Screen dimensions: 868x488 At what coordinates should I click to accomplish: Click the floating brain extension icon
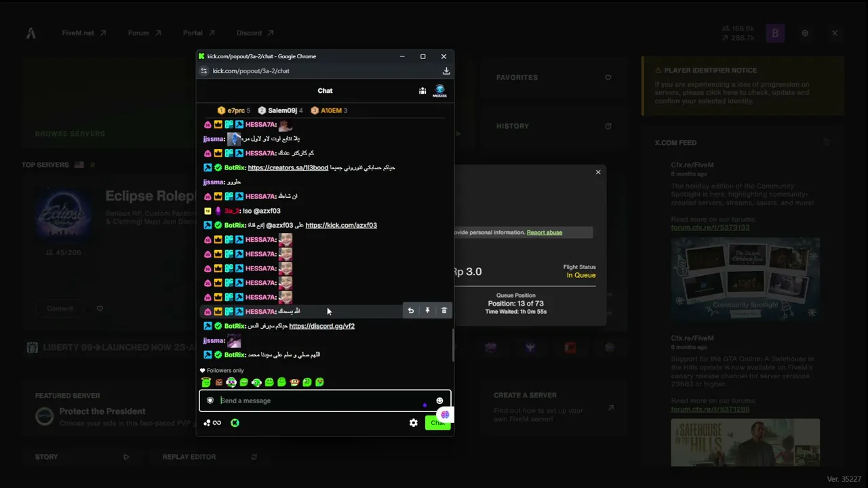point(445,415)
